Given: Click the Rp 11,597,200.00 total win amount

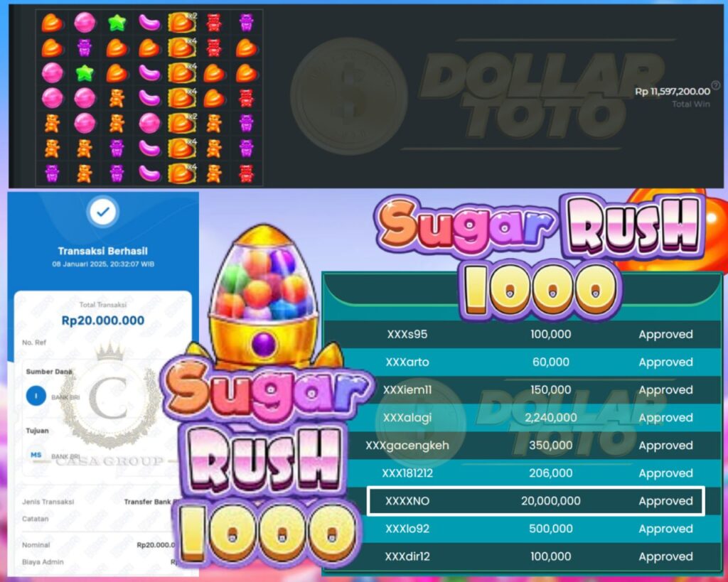Looking at the screenshot, I should (x=673, y=92).
